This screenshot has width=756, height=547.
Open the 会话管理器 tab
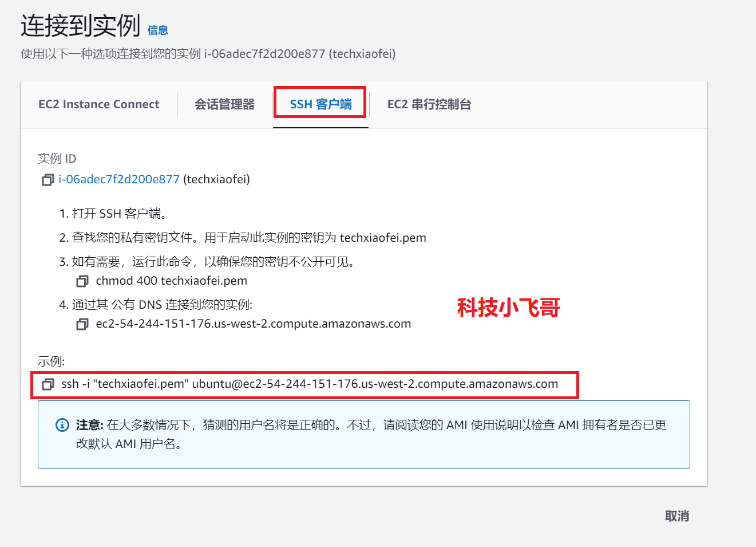[224, 104]
